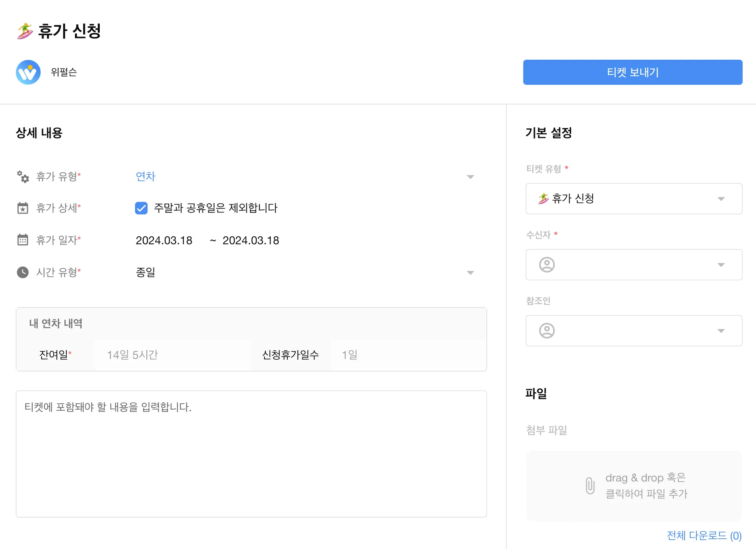Click the star calendar icon beside 휴가 상세
The image size is (756, 549).
23,208
